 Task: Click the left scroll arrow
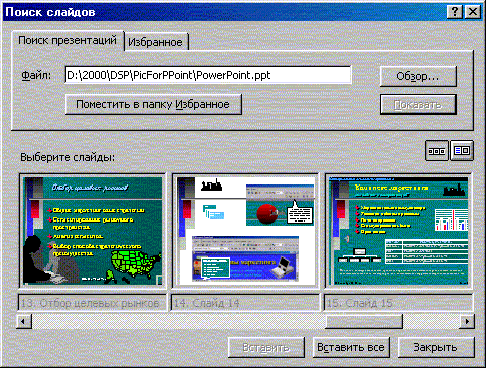[24, 322]
